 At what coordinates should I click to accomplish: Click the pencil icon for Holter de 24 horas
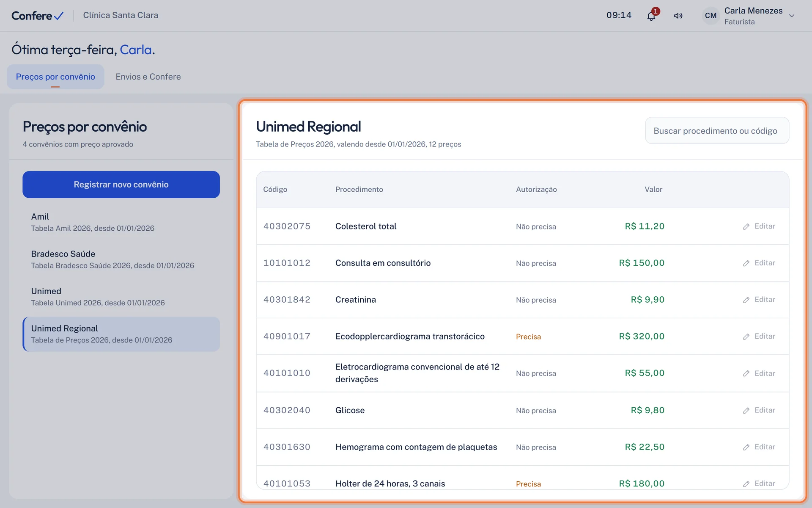(x=746, y=484)
